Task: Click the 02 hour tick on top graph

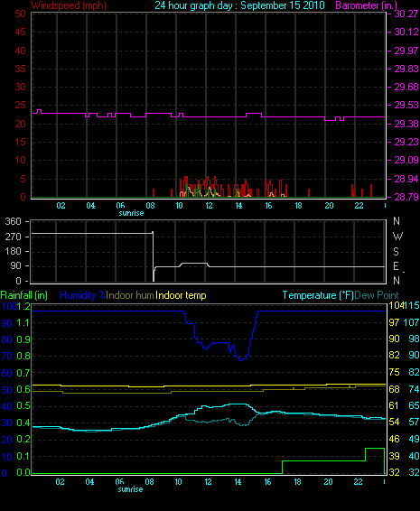Action: coord(61,206)
